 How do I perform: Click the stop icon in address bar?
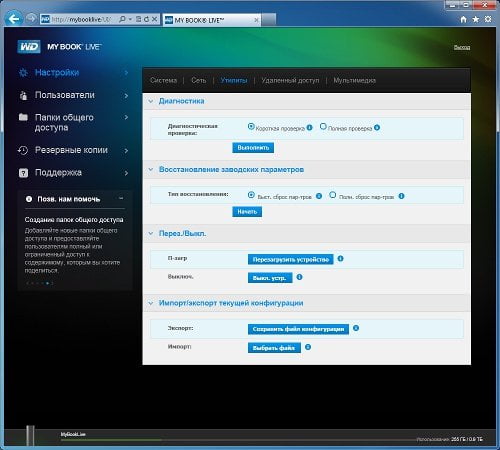click(x=154, y=19)
